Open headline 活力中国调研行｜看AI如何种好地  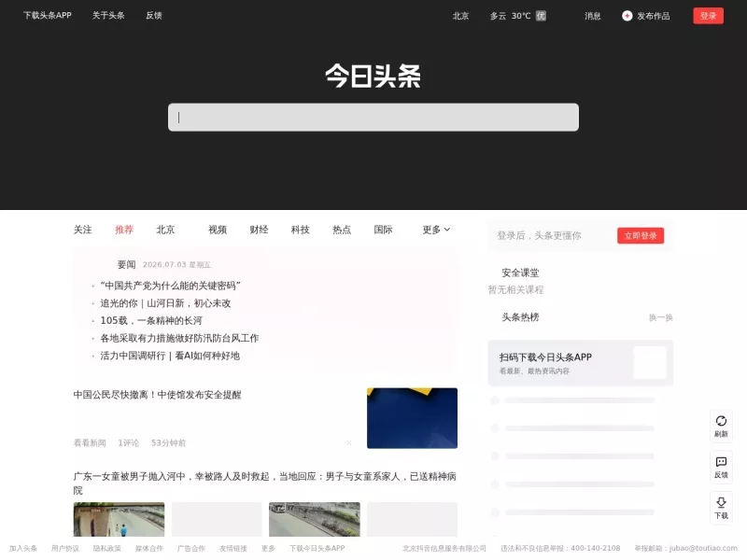pyautogui.click(x=170, y=356)
